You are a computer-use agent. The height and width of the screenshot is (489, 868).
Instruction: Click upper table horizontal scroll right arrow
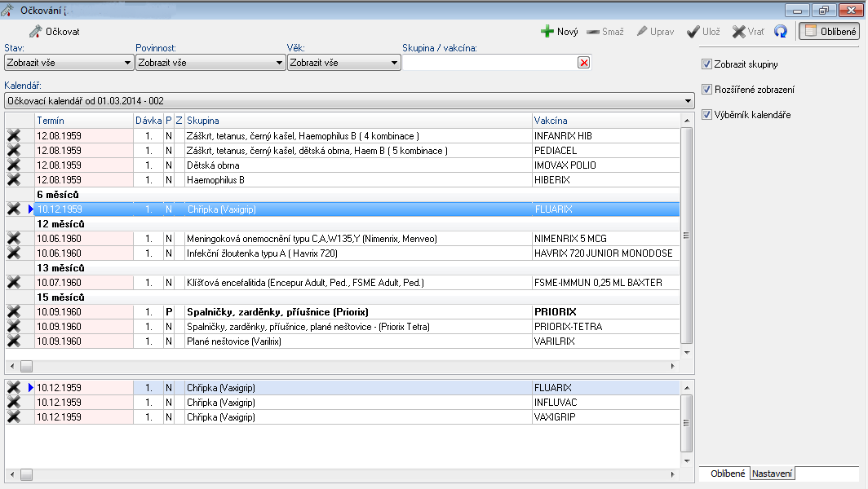tap(672, 366)
